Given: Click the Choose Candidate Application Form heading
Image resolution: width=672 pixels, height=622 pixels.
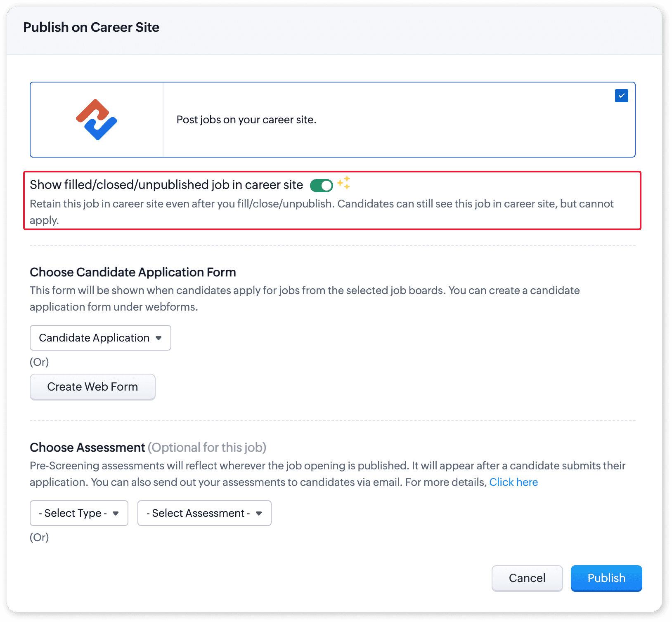Looking at the screenshot, I should pos(133,272).
